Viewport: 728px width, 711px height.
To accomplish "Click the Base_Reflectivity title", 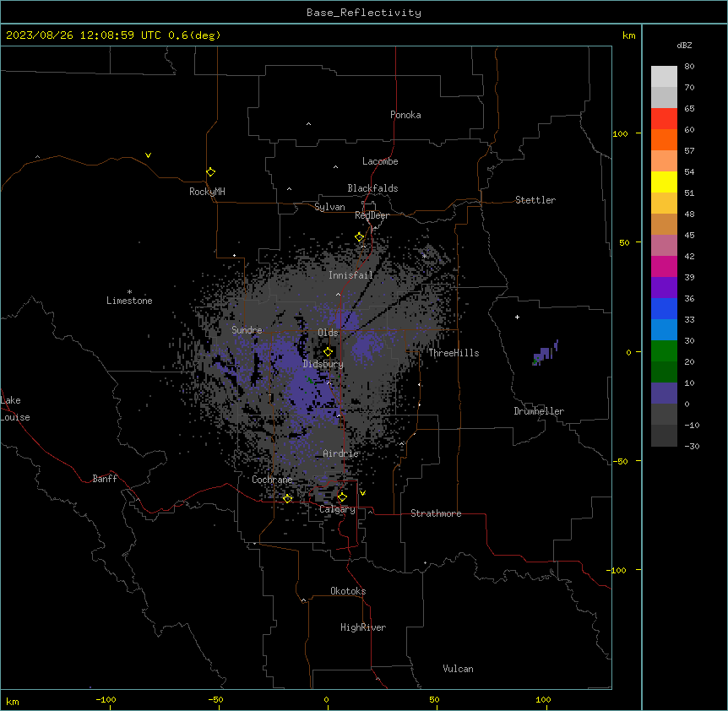I will coord(364,13).
